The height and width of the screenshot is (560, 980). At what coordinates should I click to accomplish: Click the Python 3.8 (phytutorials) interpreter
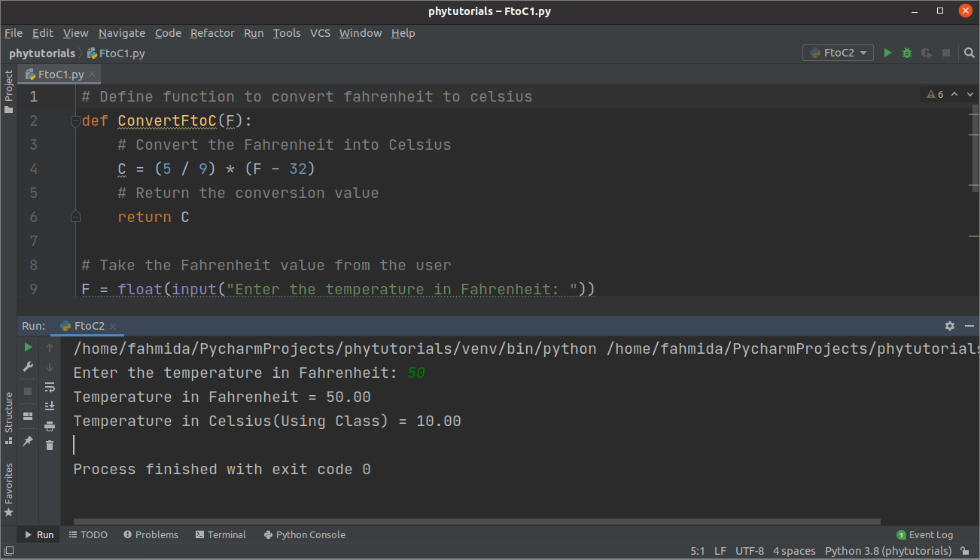(887, 551)
